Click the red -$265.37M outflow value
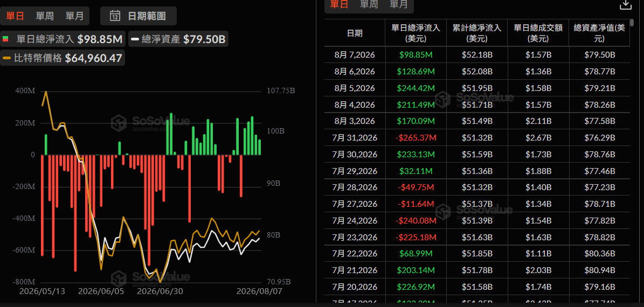Image resolution: width=644 pixels, height=307 pixels. click(x=416, y=137)
